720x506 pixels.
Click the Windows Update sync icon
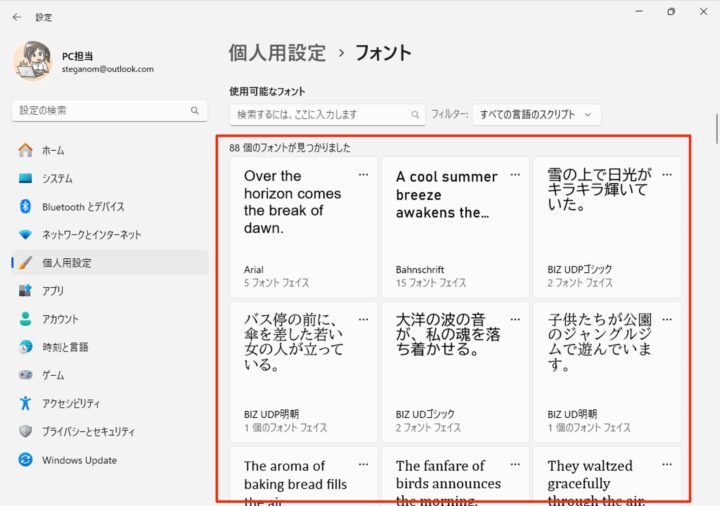(x=25, y=459)
